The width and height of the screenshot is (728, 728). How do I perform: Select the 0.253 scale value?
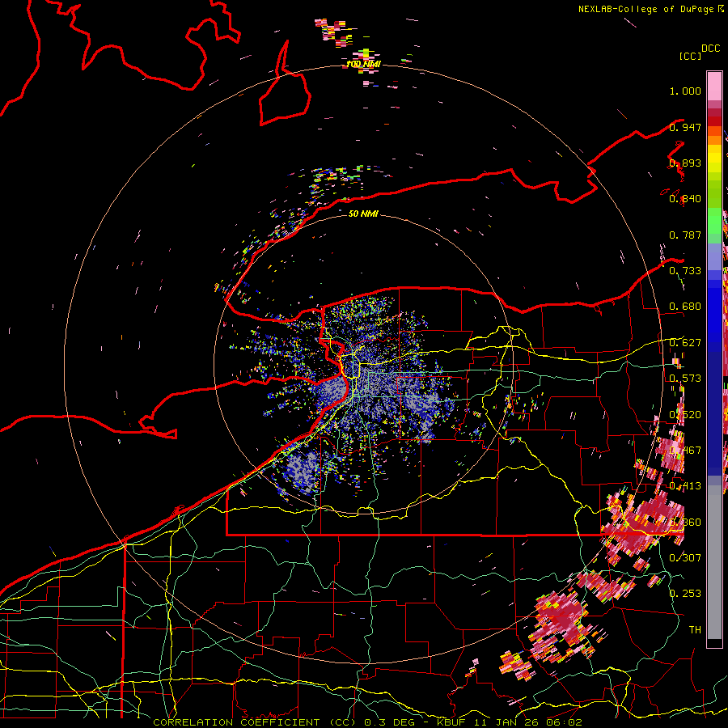[685, 594]
